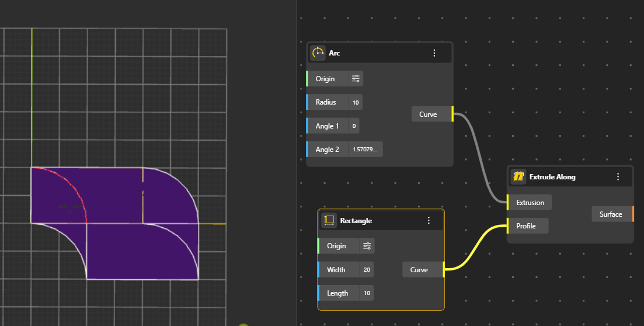Click the Arc Angle 2 value field
Image resolution: width=644 pixels, height=326 pixels.
[365, 150]
